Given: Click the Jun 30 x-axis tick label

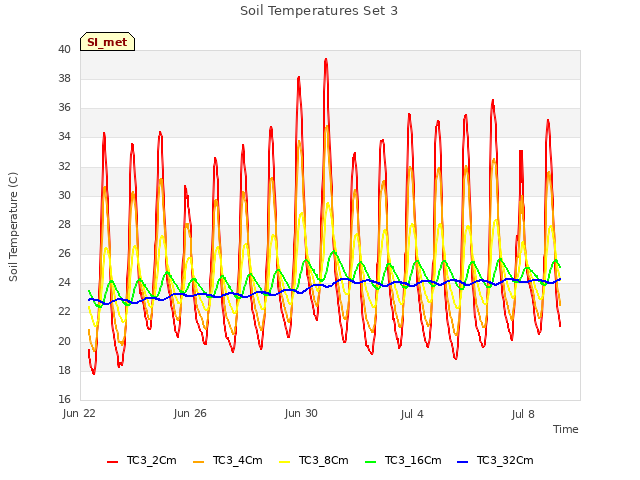Looking at the screenshot, I should 301,413.
